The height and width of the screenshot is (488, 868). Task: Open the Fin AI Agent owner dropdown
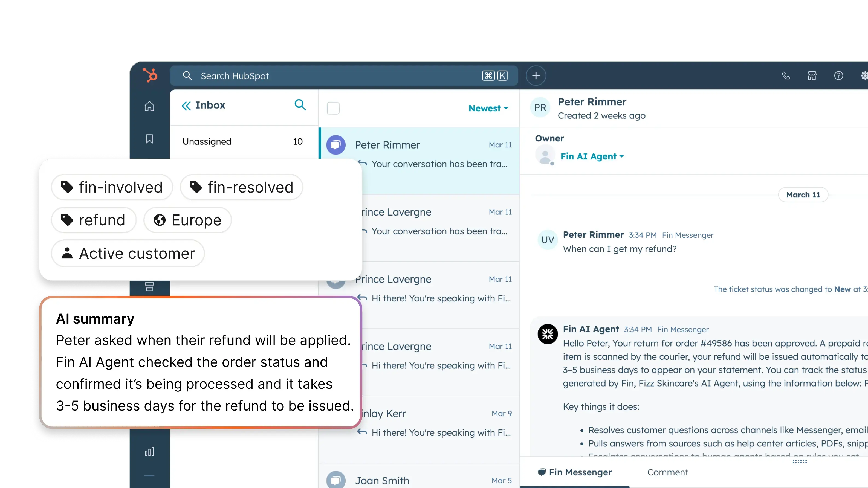coord(592,156)
